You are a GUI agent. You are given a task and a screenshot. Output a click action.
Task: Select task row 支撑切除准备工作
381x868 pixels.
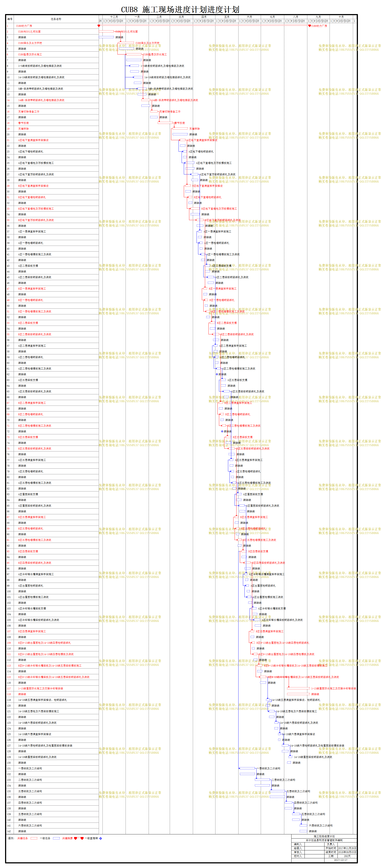tap(52, 112)
